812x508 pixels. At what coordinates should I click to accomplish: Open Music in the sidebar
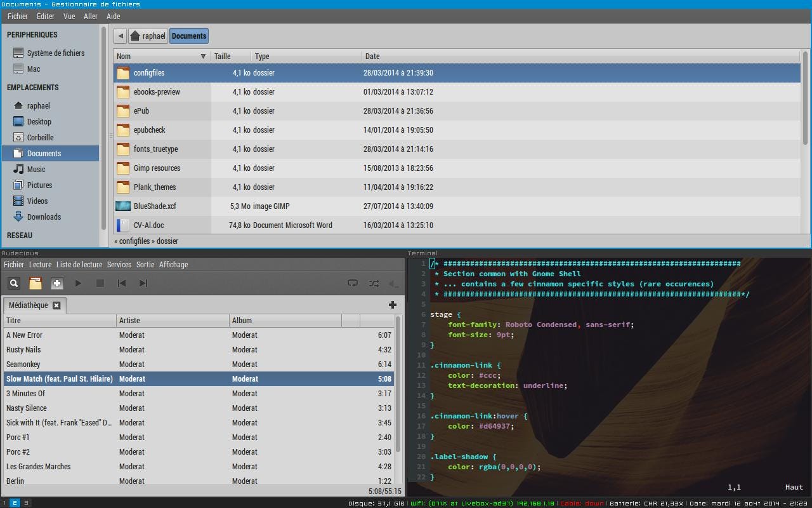point(50,170)
